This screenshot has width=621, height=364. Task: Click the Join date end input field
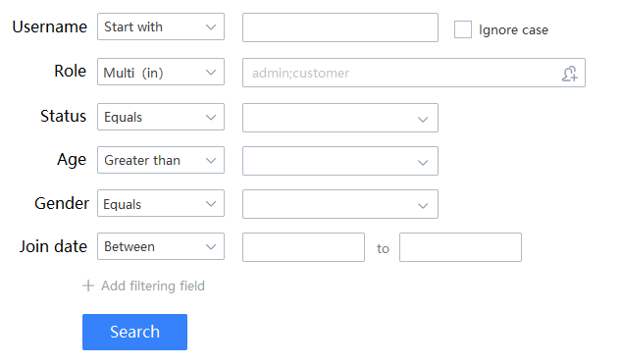coord(460,247)
